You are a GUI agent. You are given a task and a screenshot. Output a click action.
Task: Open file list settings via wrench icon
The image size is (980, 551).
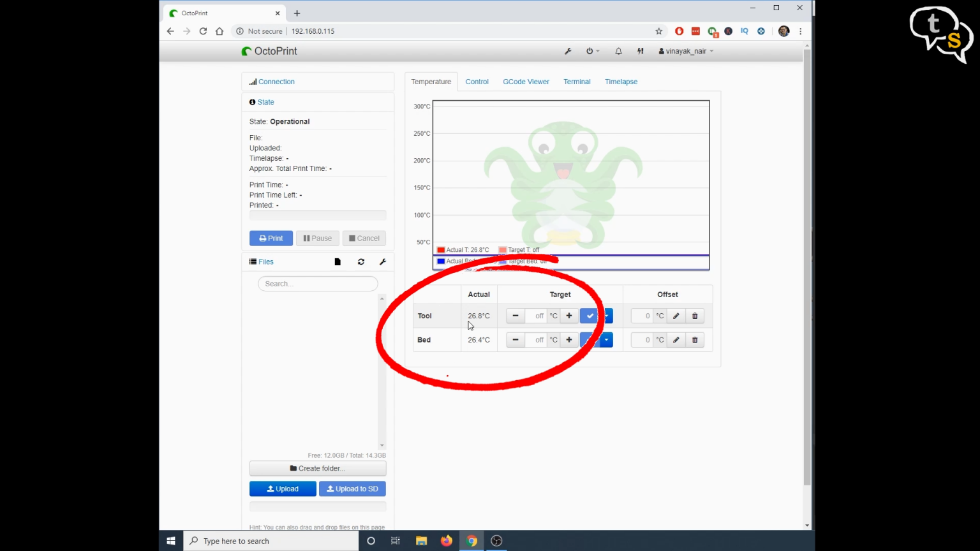click(382, 261)
